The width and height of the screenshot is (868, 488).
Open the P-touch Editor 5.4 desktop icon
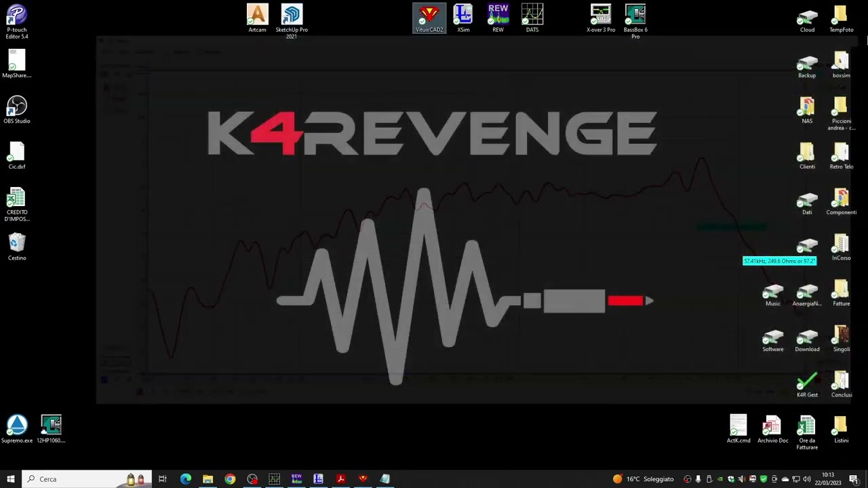click(16, 21)
